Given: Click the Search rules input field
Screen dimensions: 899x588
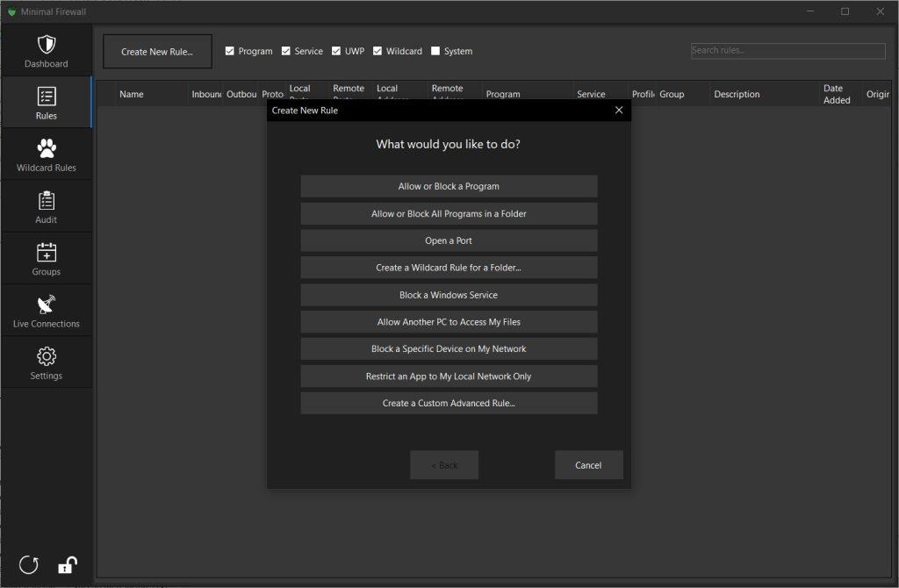Looking at the screenshot, I should tap(788, 51).
